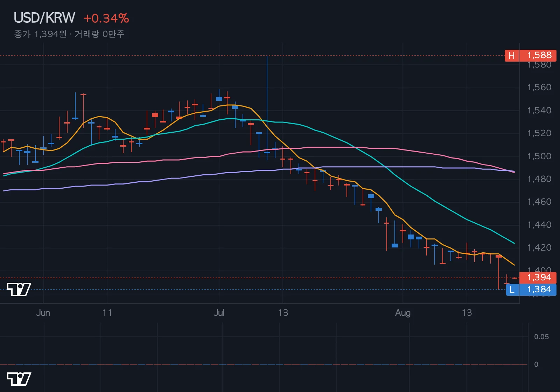Click the 1,420 price axis label
560x392 pixels.
pos(539,247)
